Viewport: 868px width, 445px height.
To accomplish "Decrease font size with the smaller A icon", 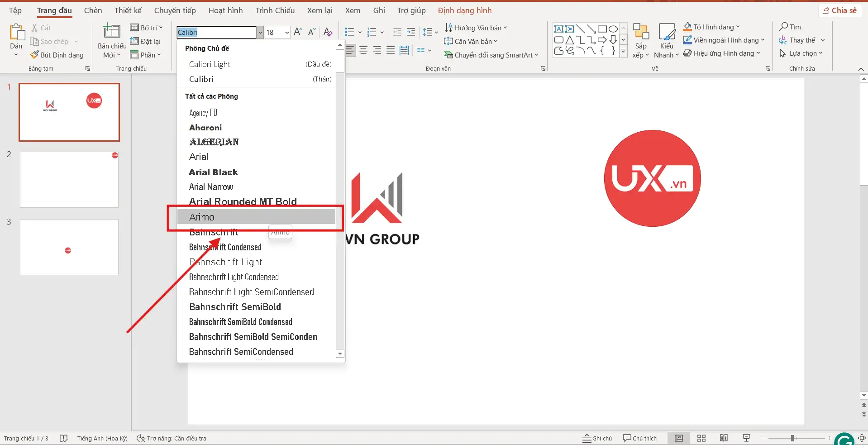I will tap(311, 32).
